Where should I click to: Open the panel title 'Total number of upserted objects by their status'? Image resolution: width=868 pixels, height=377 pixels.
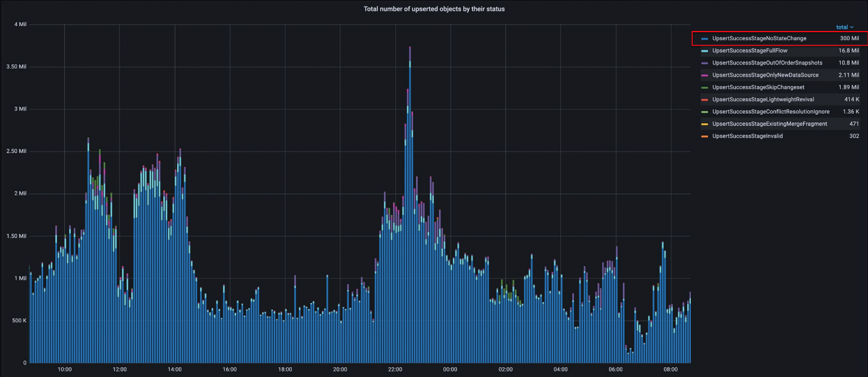pyautogui.click(x=434, y=9)
